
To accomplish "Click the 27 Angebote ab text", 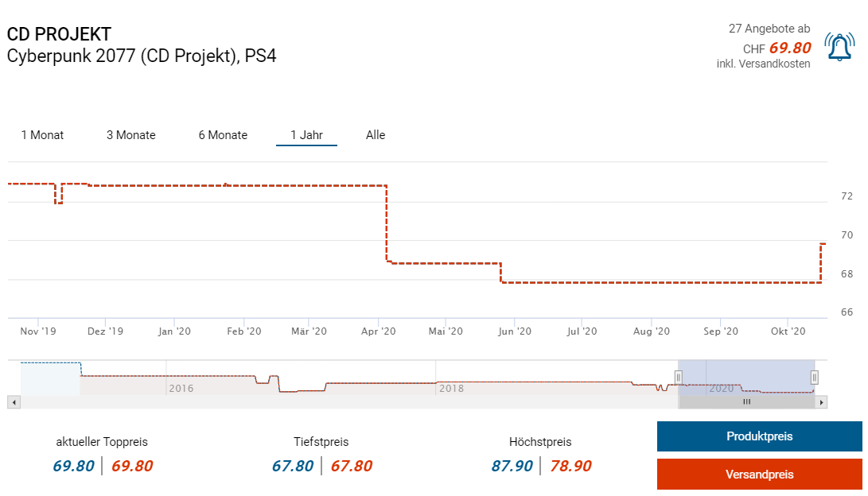I will (x=769, y=29).
